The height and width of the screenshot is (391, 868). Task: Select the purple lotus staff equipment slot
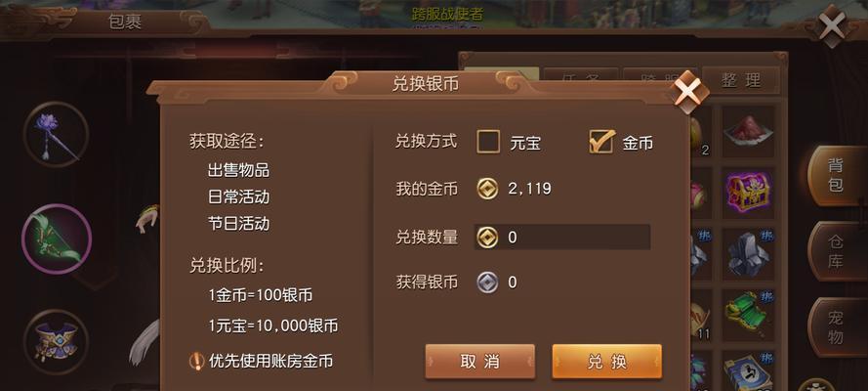coord(56,135)
